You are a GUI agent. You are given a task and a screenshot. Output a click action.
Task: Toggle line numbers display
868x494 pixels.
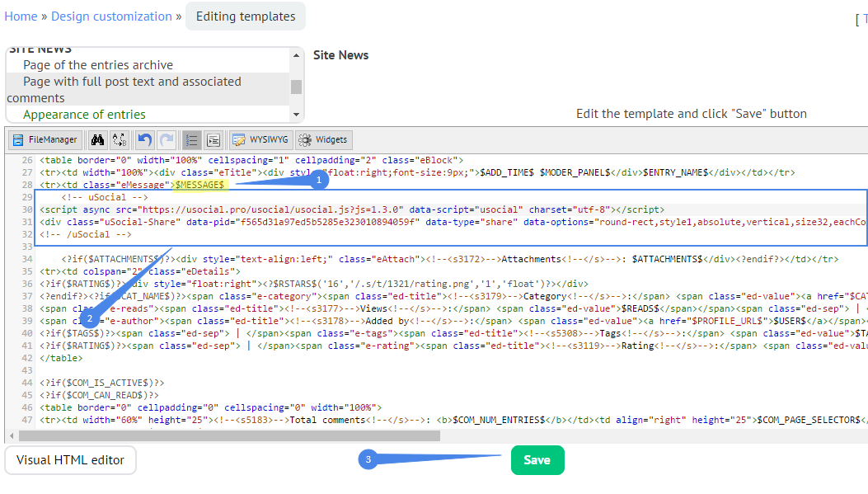191,140
